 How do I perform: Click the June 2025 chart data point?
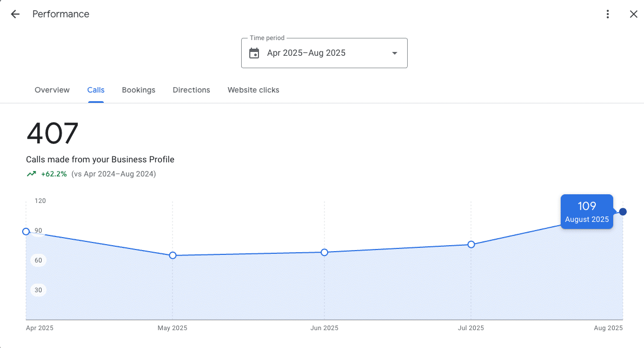click(x=324, y=252)
